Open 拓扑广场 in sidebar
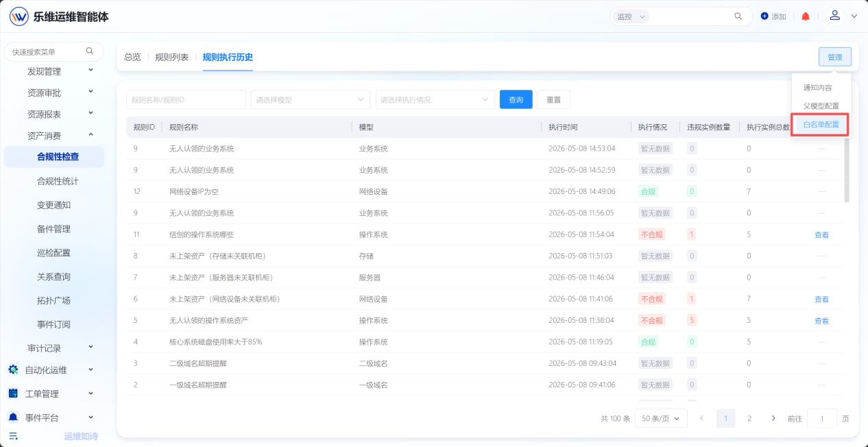 pyautogui.click(x=53, y=300)
